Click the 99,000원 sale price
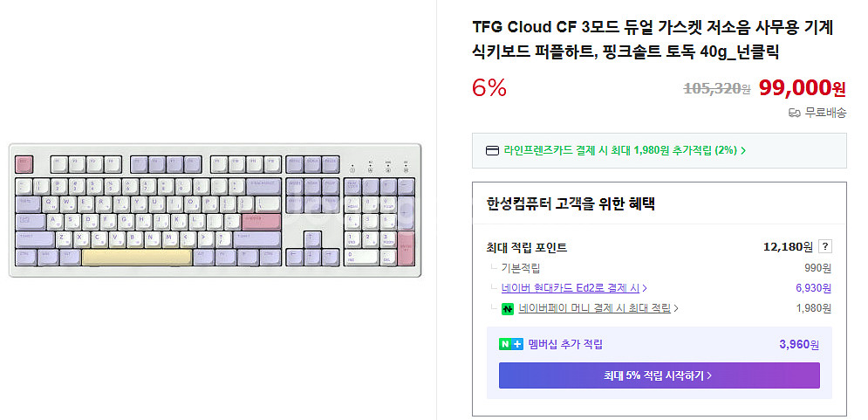The image size is (868, 420). [802, 87]
